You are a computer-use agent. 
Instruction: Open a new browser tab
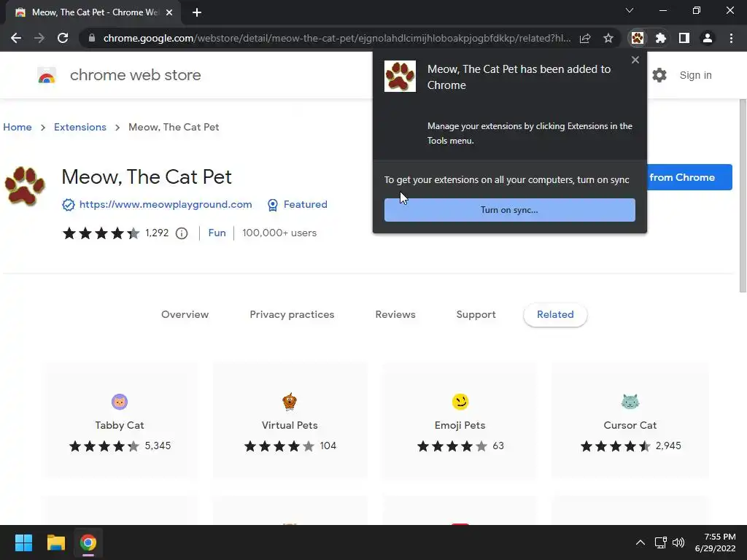197,12
